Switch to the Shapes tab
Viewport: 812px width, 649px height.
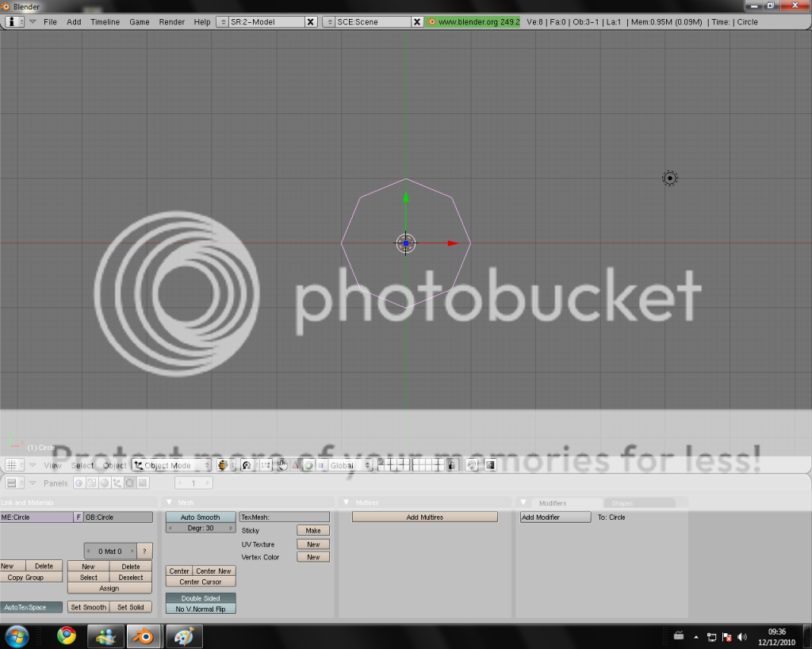639,502
